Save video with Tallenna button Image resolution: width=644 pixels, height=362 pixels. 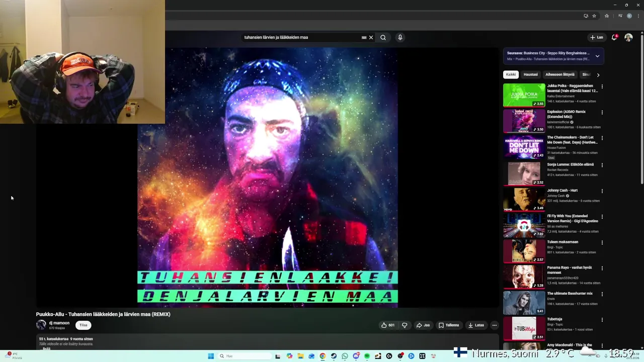coord(449,325)
